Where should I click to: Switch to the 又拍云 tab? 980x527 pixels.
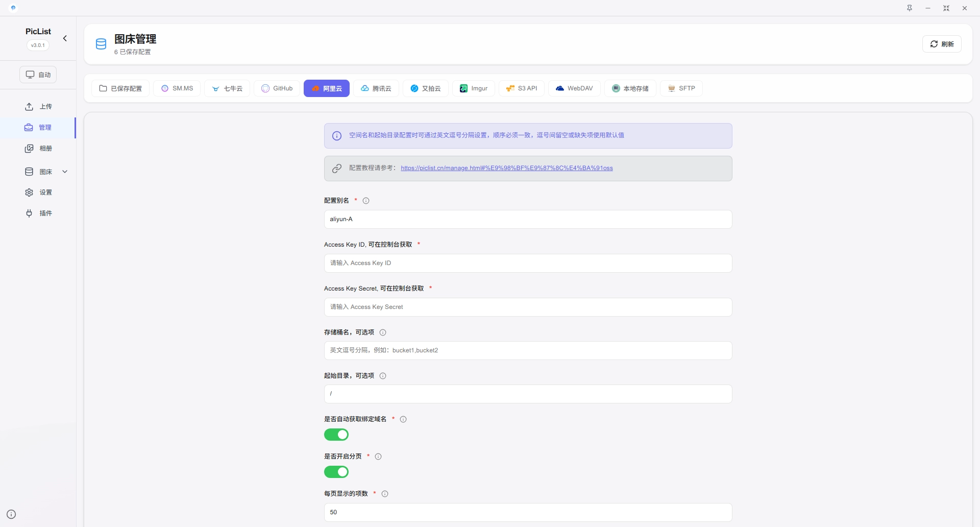pyautogui.click(x=426, y=88)
